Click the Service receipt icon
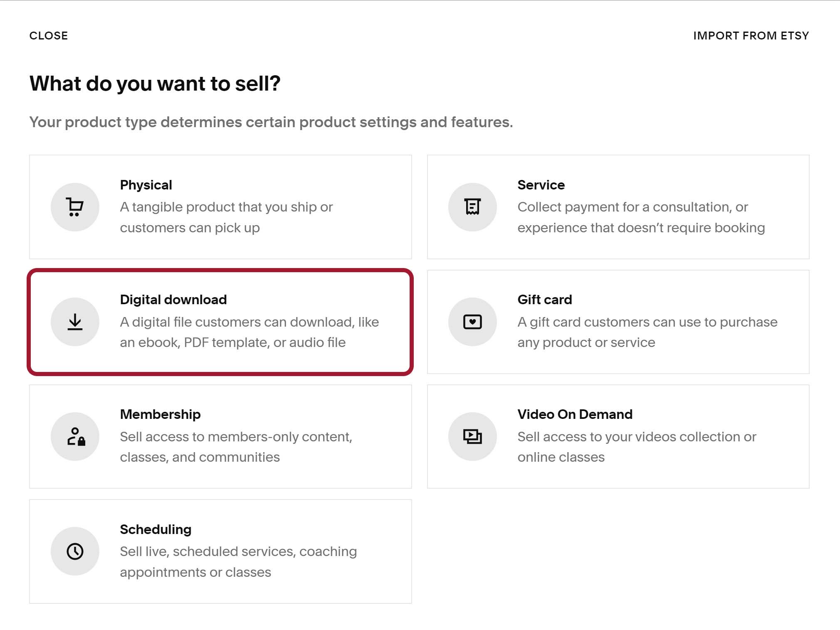 tap(472, 207)
